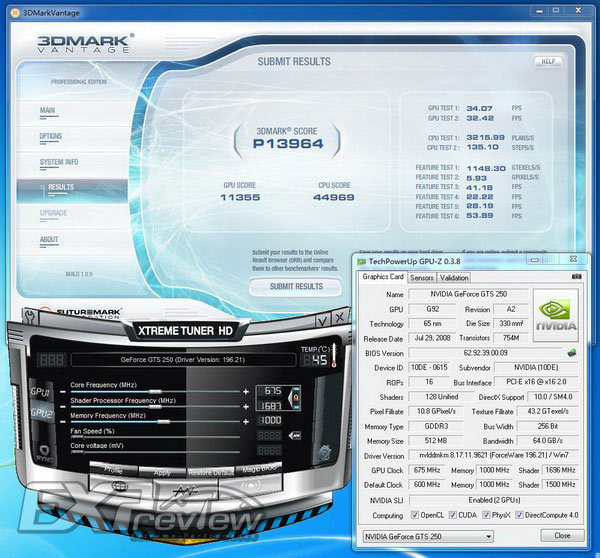Toggle the PhysX checkbox
This screenshot has width=600, height=558.
click(486, 515)
